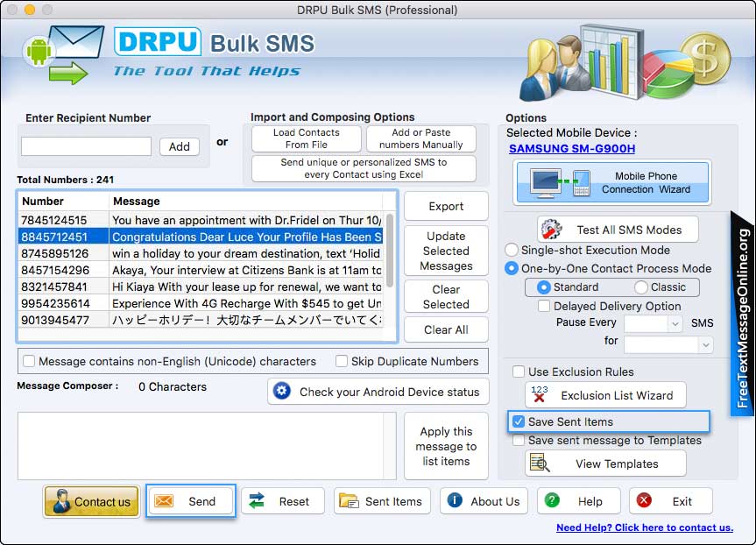Select row with number 7845124515

coord(201,220)
